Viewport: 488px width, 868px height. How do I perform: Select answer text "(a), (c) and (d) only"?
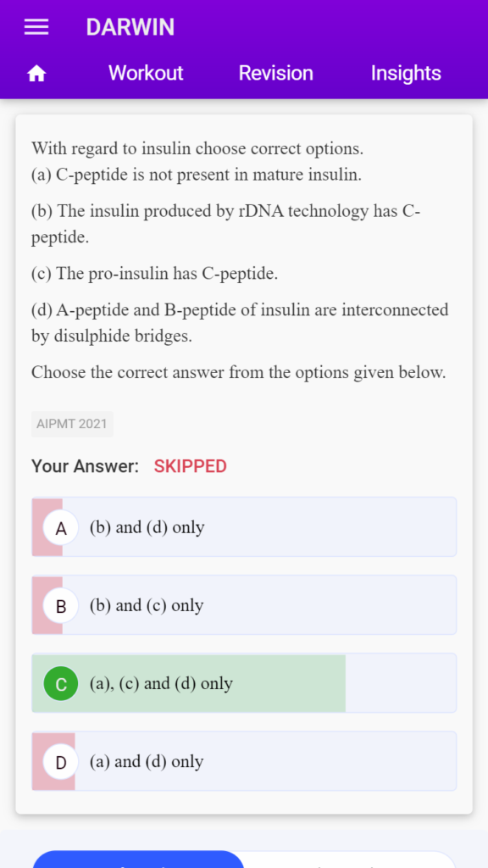(x=161, y=684)
